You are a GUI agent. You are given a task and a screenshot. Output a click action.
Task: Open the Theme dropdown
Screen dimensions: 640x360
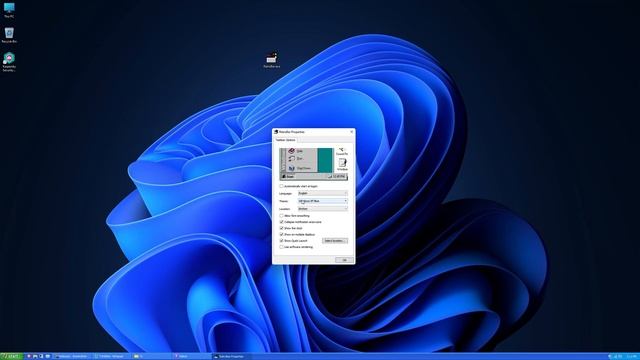click(x=322, y=201)
